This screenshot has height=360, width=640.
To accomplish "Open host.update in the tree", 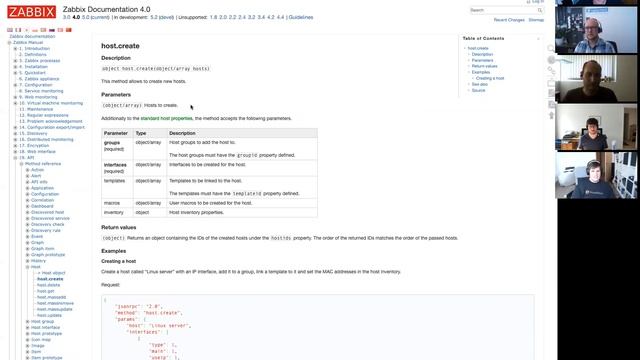I will coord(49,316).
